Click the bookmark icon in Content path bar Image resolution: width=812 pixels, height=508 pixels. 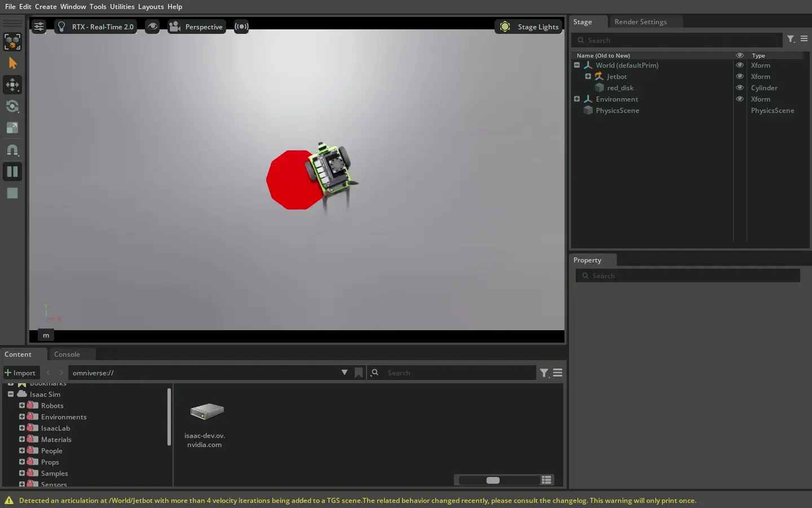[x=359, y=373]
